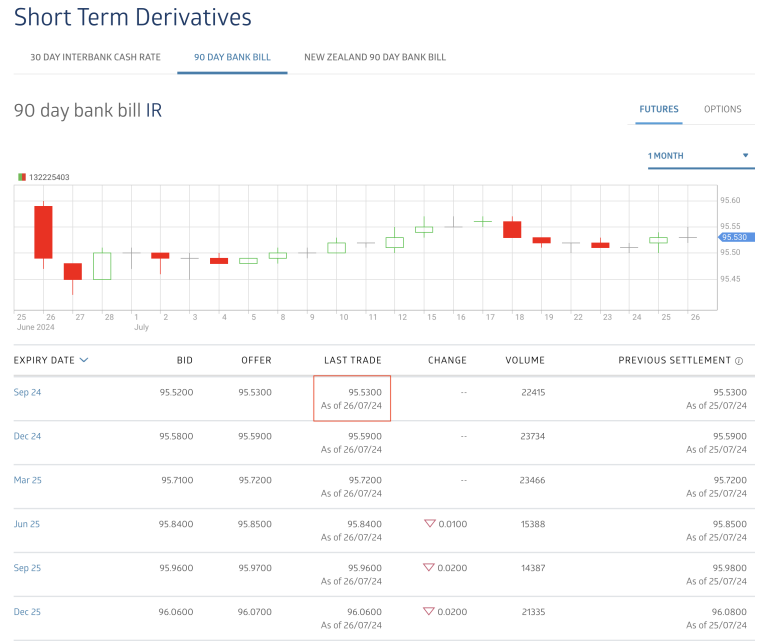Image resolution: width=770 pixels, height=642 pixels.
Task: Open the New Zealand 90 Day Bank Bill tab
Action: click(375, 57)
